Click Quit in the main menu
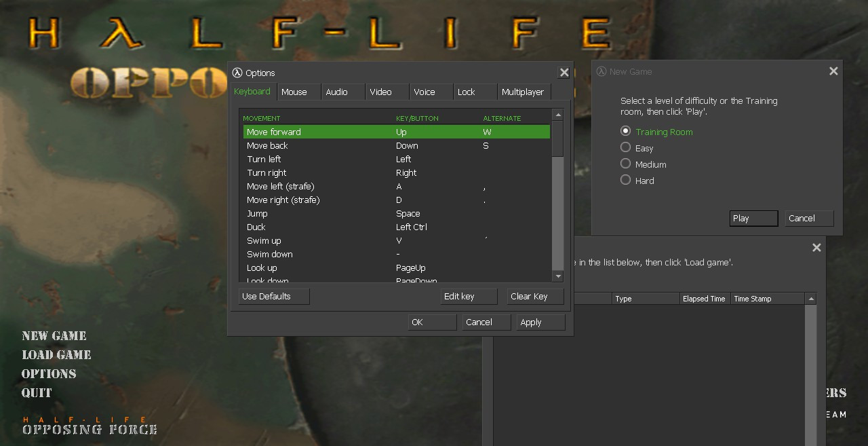The height and width of the screenshot is (446, 868). [x=36, y=392]
